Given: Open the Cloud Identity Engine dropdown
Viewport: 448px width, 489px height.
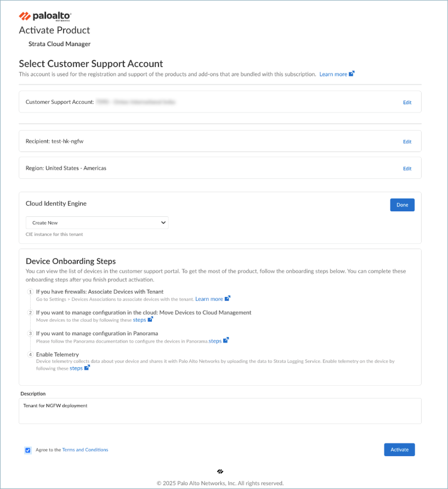Looking at the screenshot, I should point(97,223).
